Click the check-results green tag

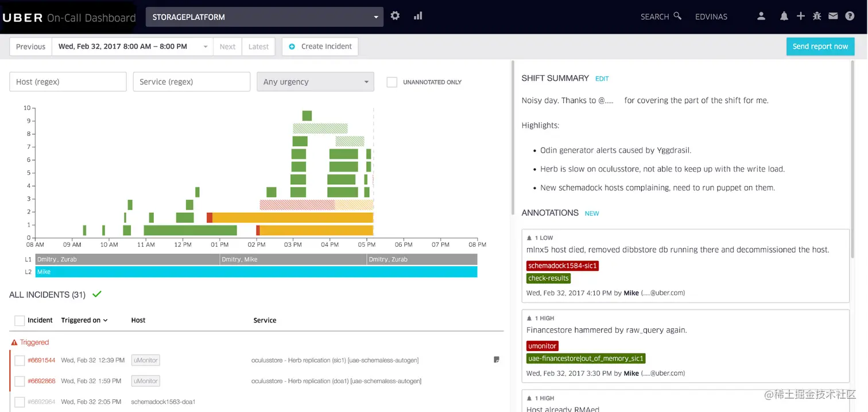(x=548, y=278)
